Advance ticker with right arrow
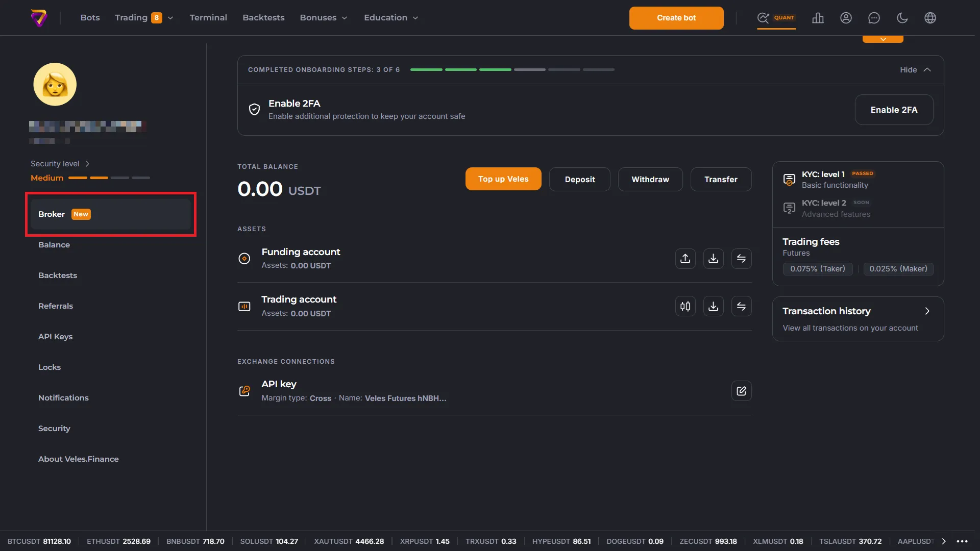Screen dimensions: 980x551 click(944, 541)
